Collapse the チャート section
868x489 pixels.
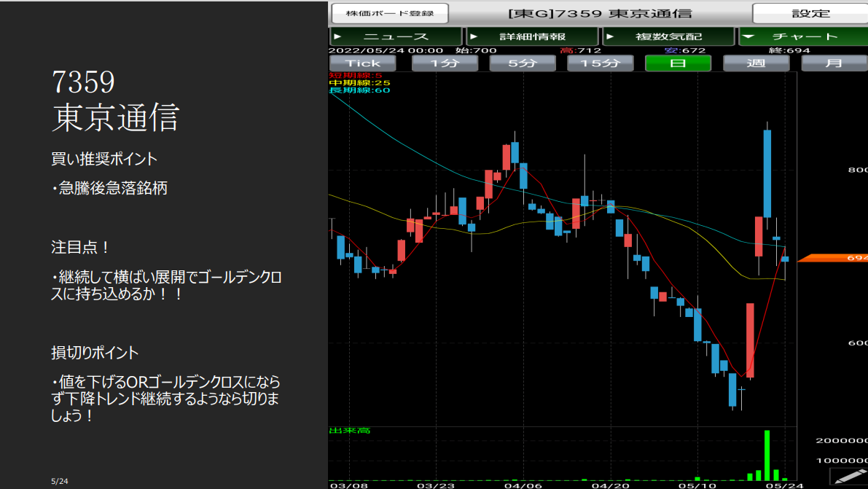803,36
